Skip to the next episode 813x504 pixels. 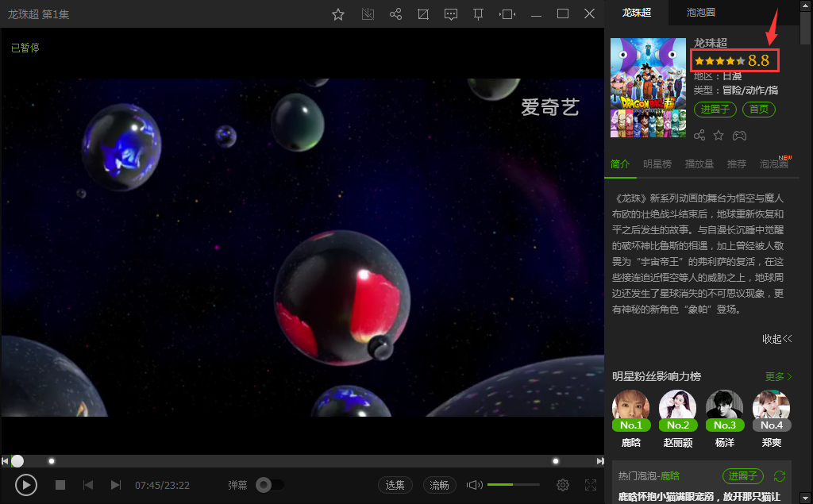(116, 485)
